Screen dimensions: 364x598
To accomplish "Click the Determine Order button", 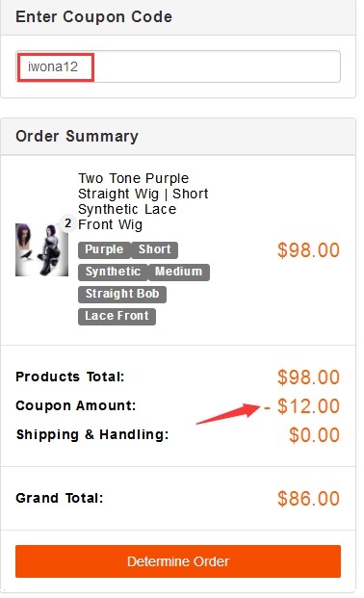I will 178,561.
